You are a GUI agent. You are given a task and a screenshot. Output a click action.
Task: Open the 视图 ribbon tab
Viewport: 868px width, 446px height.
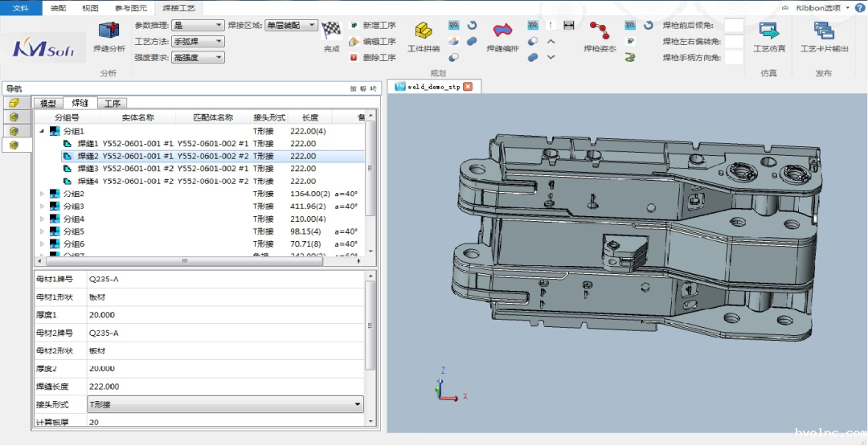click(x=91, y=7)
